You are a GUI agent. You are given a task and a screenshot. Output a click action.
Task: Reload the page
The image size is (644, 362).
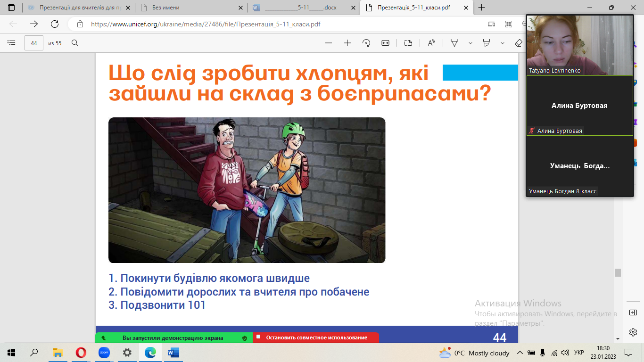coord(55,24)
